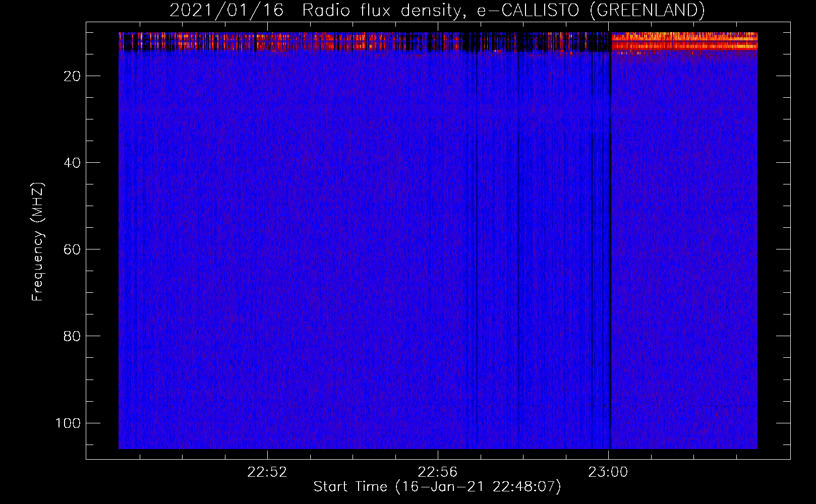Image resolution: width=816 pixels, height=504 pixels.
Task: Click the 40 MHz frequency tick label
Action: (72, 163)
